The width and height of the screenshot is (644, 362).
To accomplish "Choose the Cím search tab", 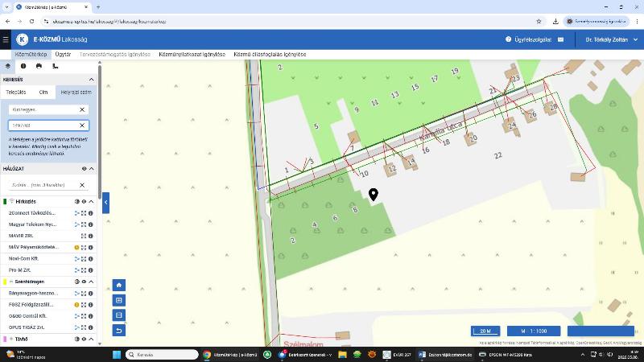I will (x=43, y=93).
